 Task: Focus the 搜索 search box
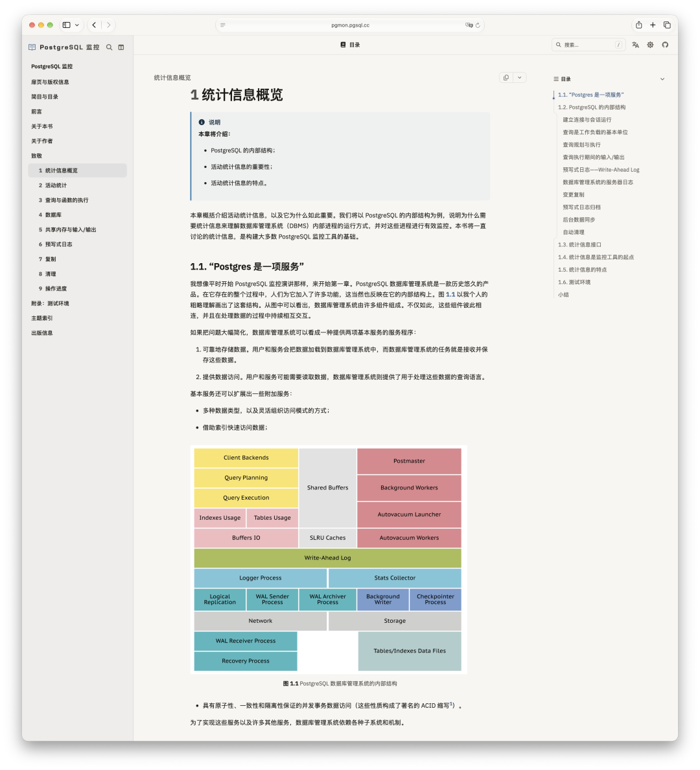click(x=589, y=45)
